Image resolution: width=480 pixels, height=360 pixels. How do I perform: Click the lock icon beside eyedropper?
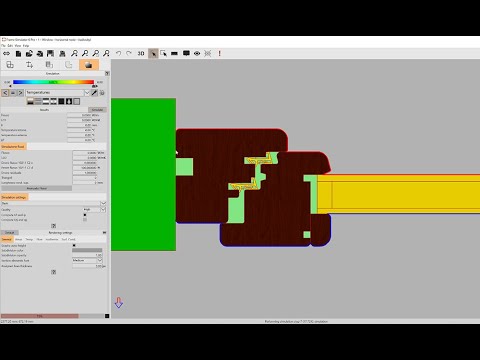pos(102,93)
